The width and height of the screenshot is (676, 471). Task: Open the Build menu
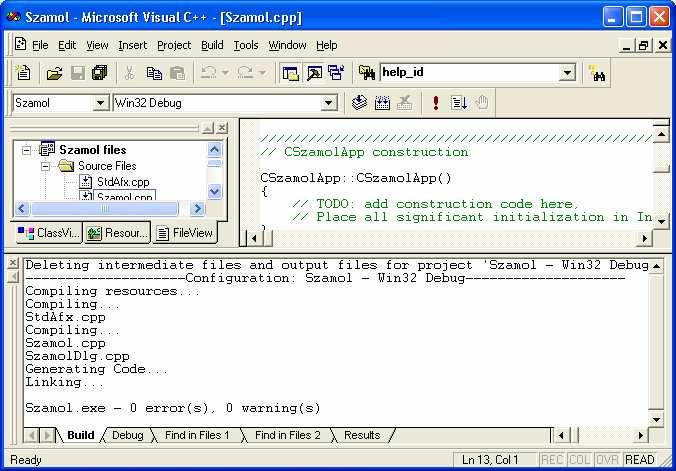coord(212,45)
